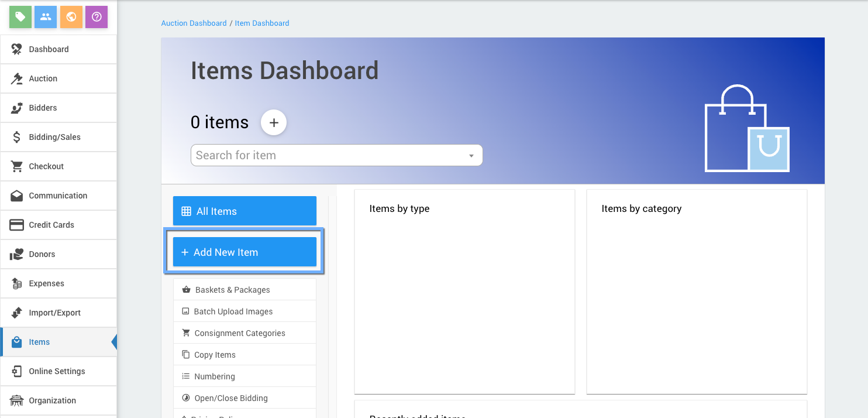Click the green tag icon button
Image resolution: width=868 pixels, height=418 pixels.
20,17
